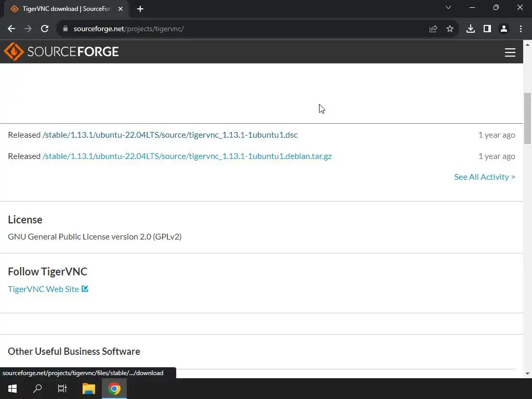
Task: Open the Chrome profile avatar
Action: click(504, 29)
